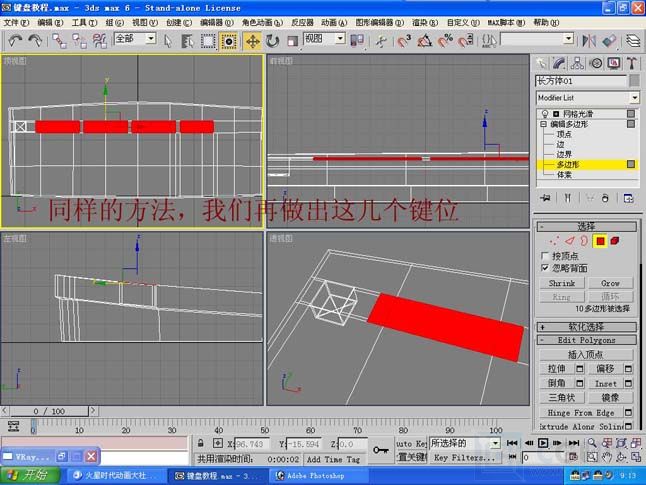This screenshot has width=646, height=485.
Task: Click the Configure Modifier Sets icon
Action: pyautogui.click(x=629, y=198)
